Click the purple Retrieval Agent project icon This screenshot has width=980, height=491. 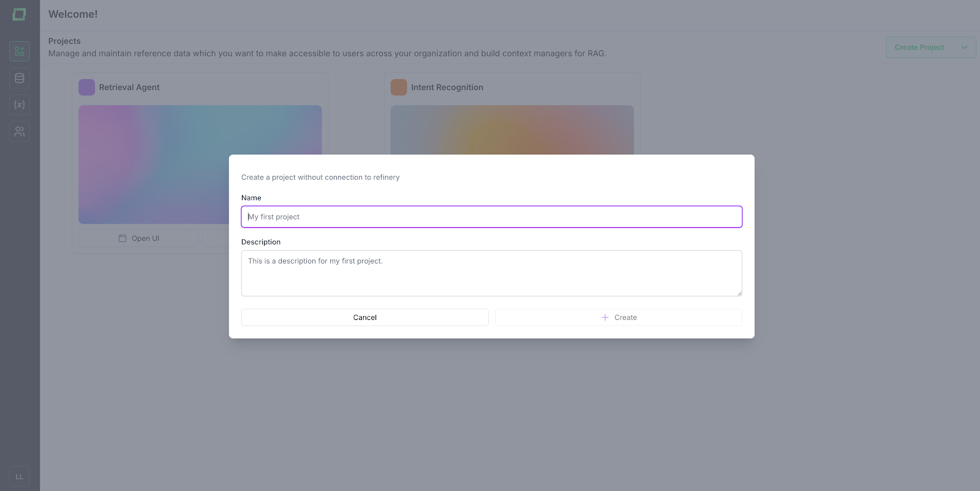tap(87, 87)
